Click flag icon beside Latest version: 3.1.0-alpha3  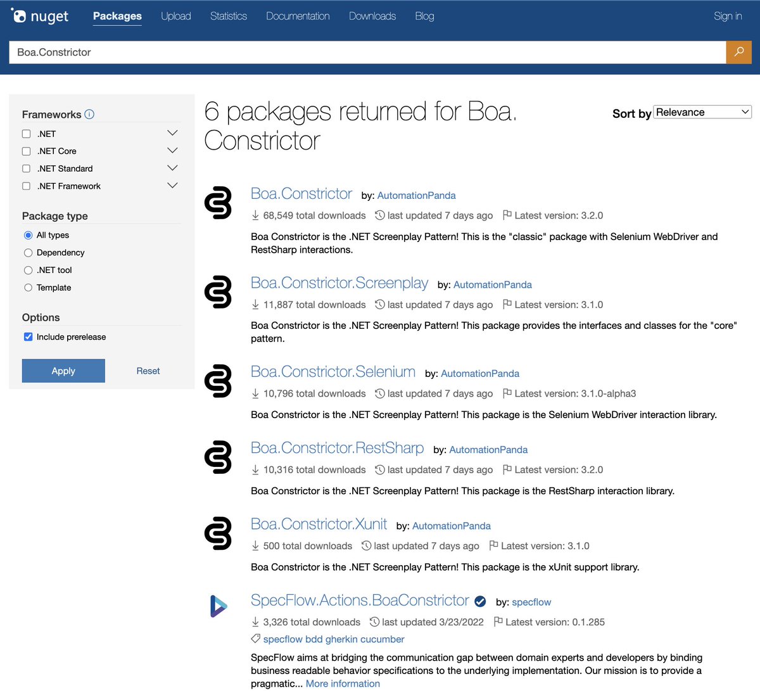pos(507,393)
